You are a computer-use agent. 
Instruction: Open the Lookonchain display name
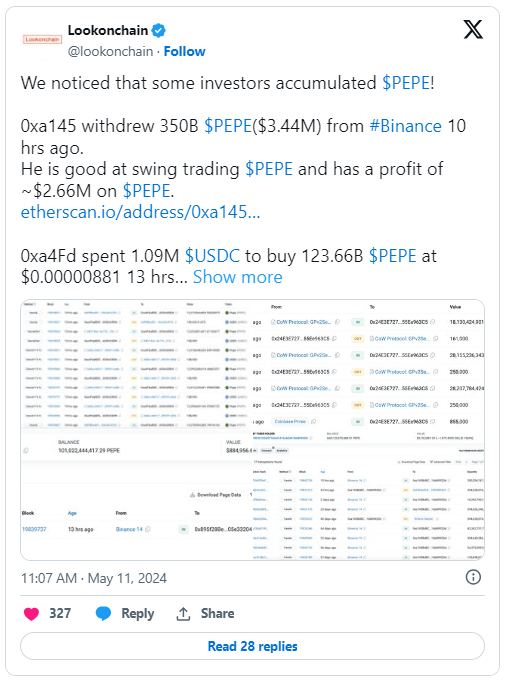(x=108, y=31)
